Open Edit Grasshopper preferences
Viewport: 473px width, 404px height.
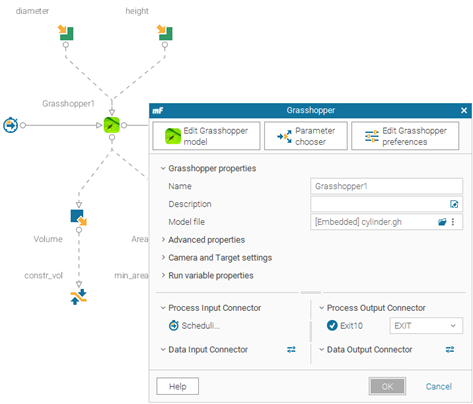click(405, 136)
